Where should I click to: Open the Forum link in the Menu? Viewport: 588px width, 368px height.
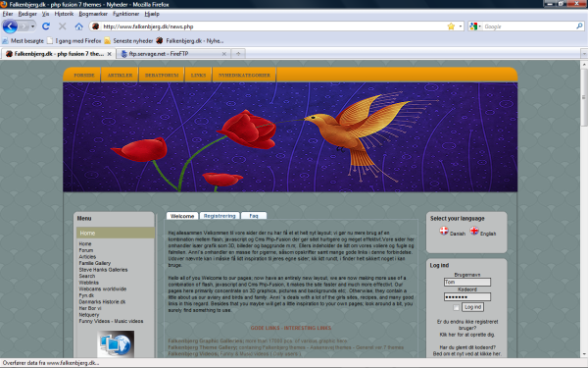(x=86, y=250)
